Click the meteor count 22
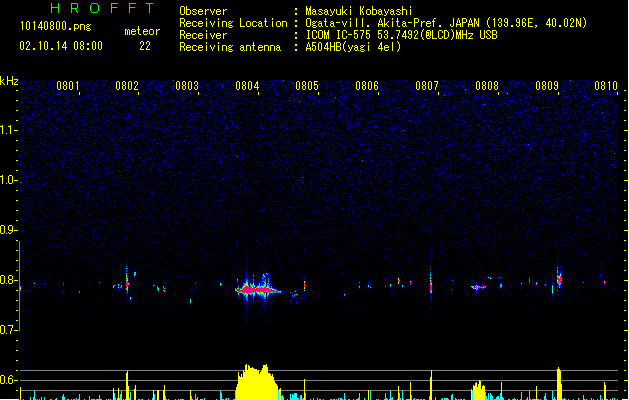The image size is (629, 400). coord(145,46)
